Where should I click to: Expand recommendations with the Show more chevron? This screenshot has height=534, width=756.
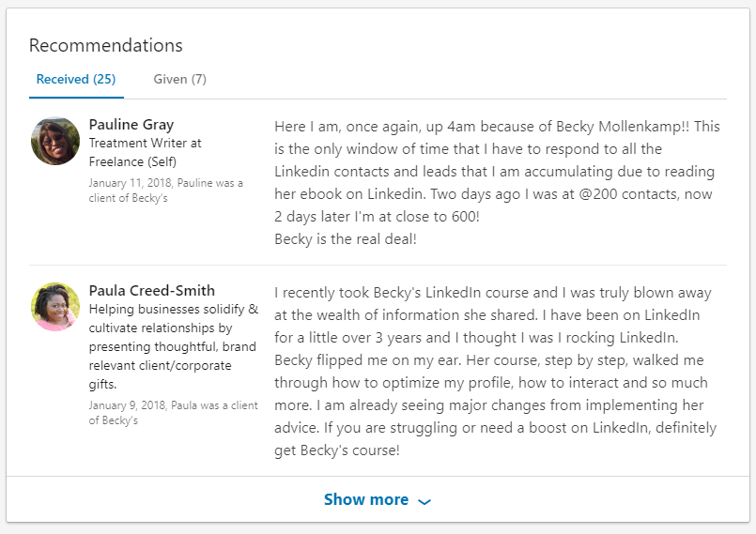[x=424, y=501]
